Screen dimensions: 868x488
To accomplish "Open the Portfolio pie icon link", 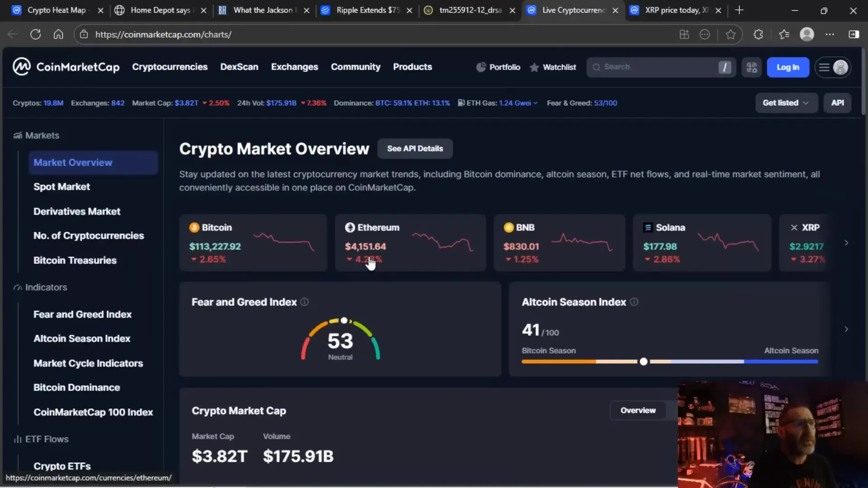I will point(498,67).
